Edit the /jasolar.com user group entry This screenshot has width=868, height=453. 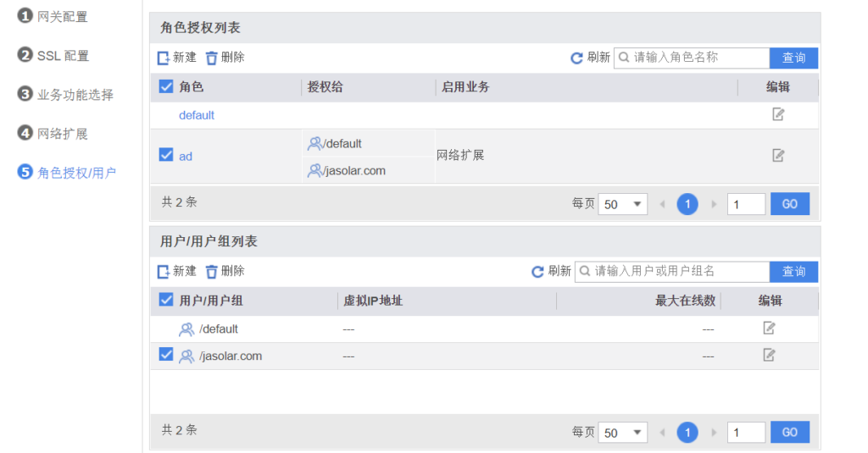769,356
